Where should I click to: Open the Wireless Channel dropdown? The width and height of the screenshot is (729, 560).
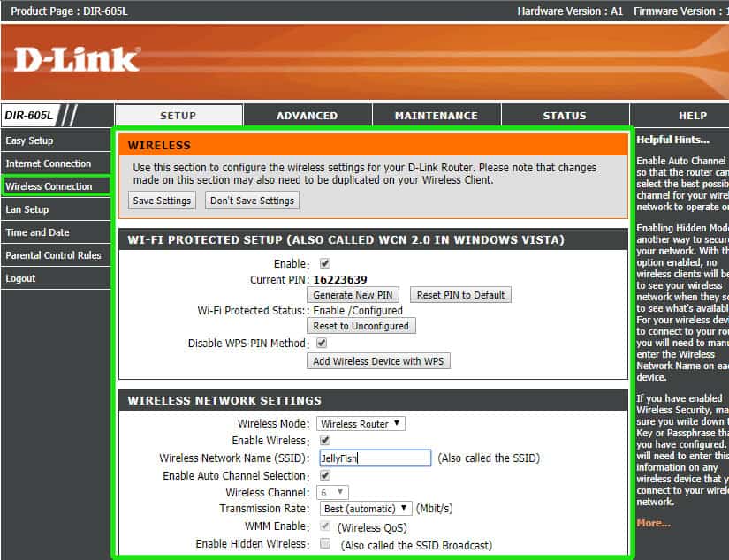[332, 492]
